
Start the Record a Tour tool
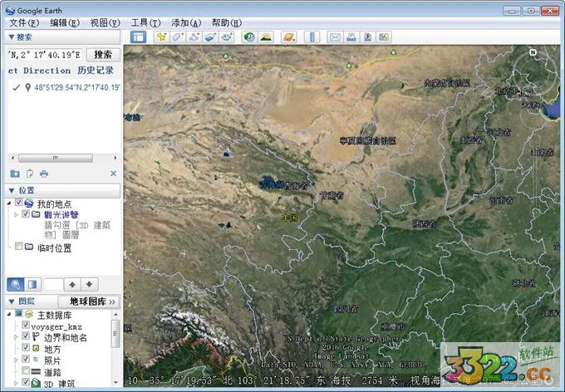(x=227, y=37)
